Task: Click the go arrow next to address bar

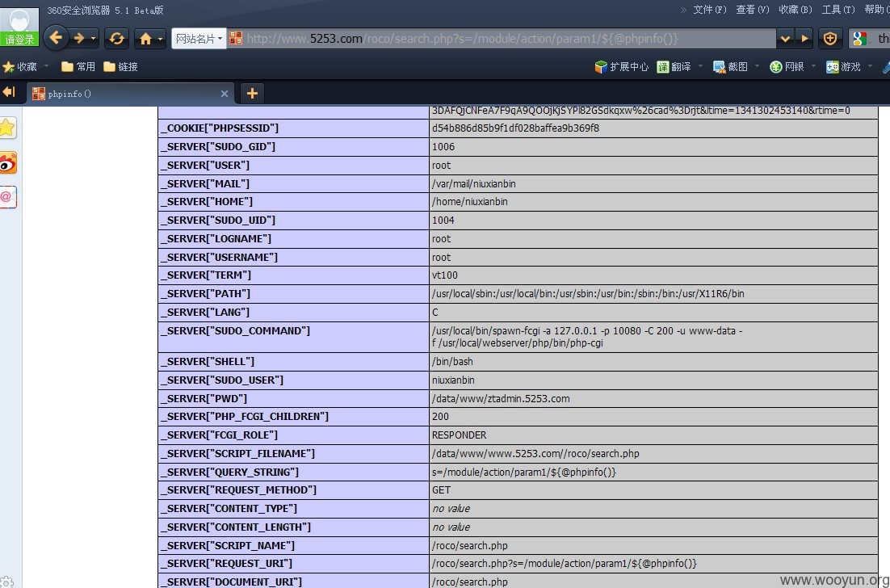Action: [804, 39]
